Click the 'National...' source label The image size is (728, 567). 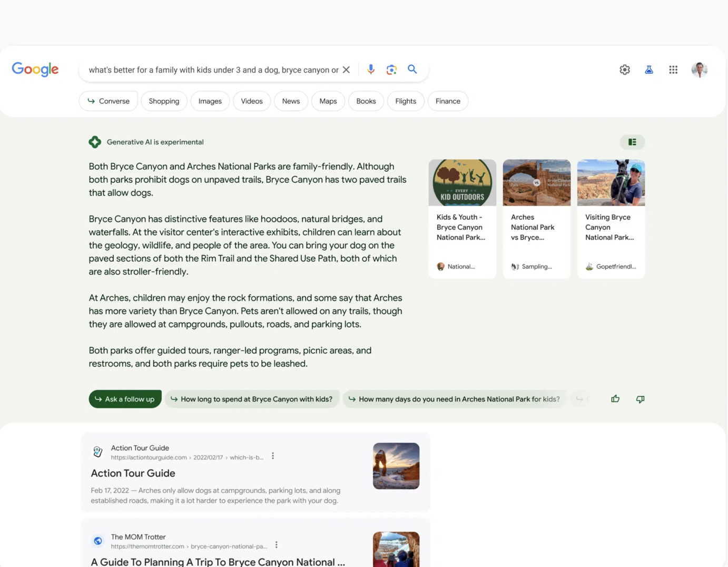(x=461, y=267)
